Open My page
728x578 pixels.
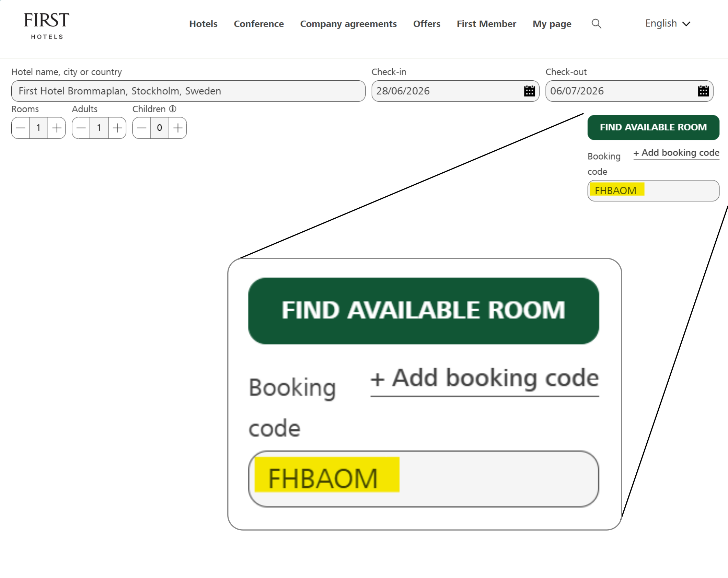coord(552,24)
